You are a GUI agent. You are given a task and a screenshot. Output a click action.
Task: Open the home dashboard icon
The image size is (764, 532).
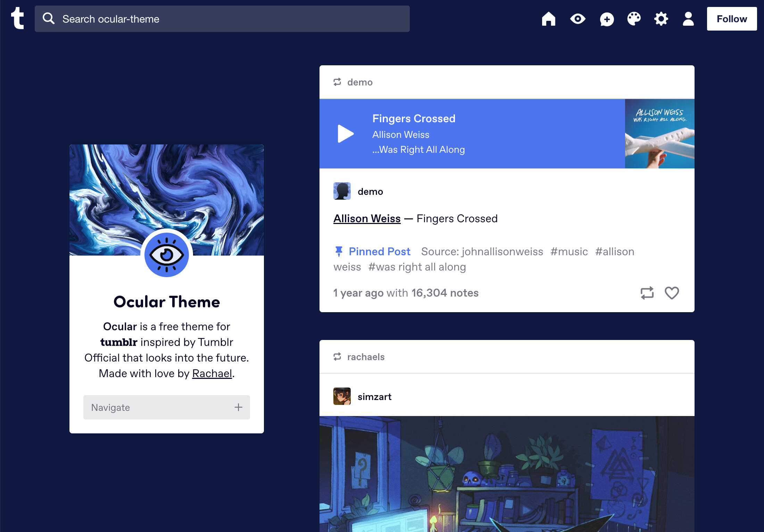pos(549,19)
